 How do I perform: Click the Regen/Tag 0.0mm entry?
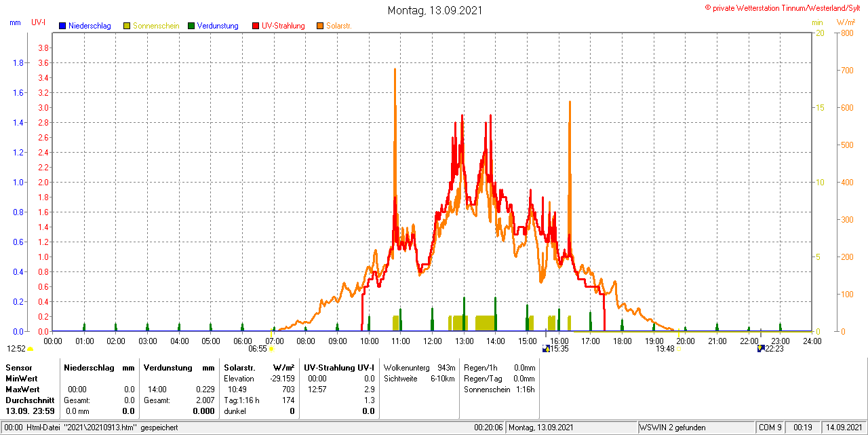point(499,378)
